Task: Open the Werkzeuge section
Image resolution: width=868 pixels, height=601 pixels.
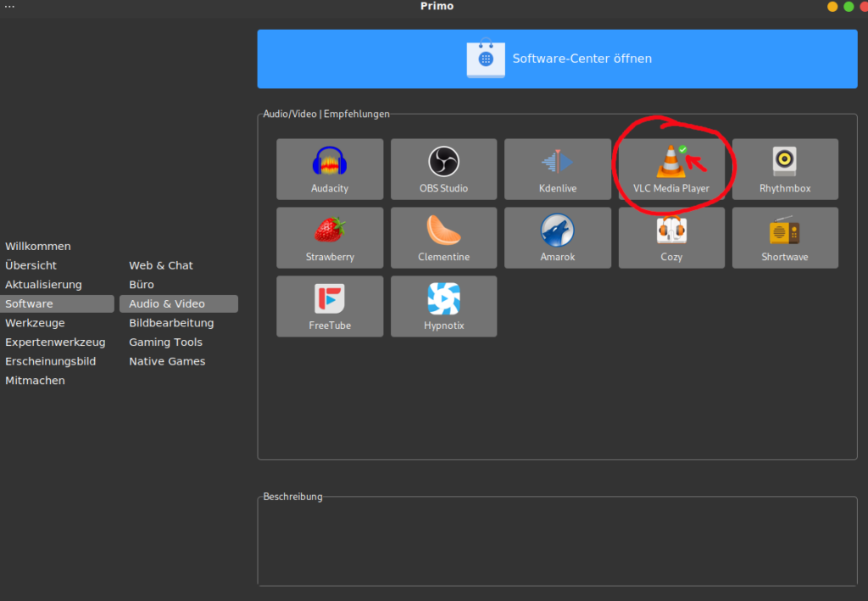Action: pyautogui.click(x=35, y=323)
